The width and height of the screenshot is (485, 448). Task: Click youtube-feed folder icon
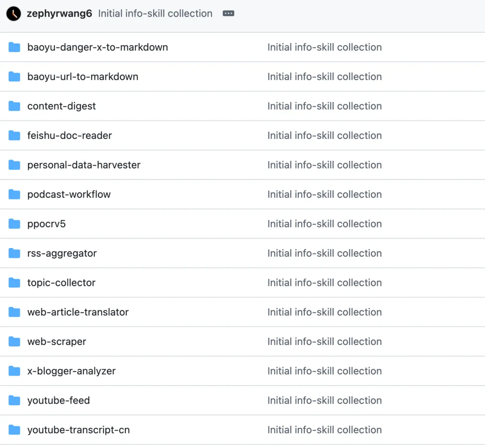pos(14,400)
